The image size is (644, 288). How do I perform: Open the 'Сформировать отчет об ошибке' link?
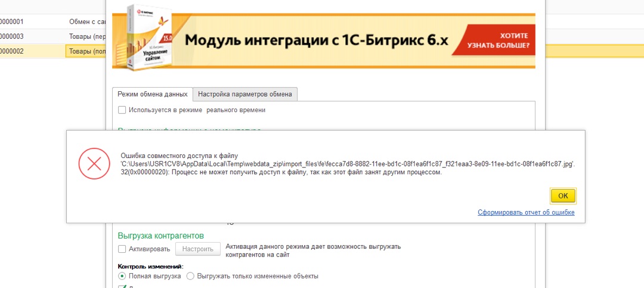coord(526,212)
